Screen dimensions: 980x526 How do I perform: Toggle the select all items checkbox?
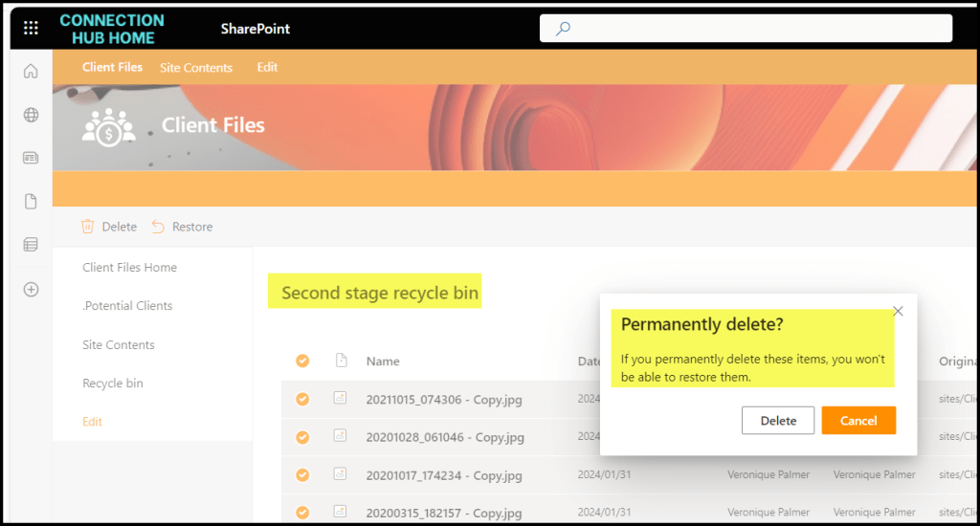pos(302,361)
